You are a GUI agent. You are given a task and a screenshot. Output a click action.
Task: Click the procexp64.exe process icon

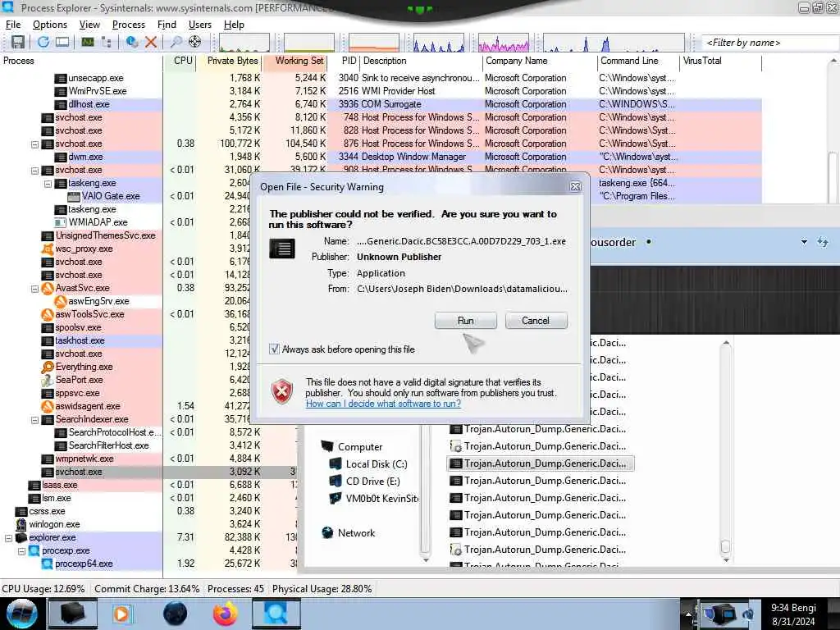point(48,564)
